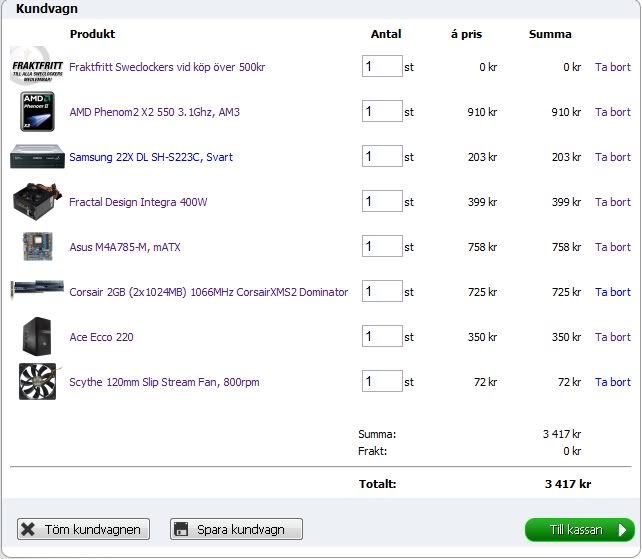The width and height of the screenshot is (642, 559).
Task: Remove Ace Ecco 220 with Ta bort
Action: (x=612, y=337)
